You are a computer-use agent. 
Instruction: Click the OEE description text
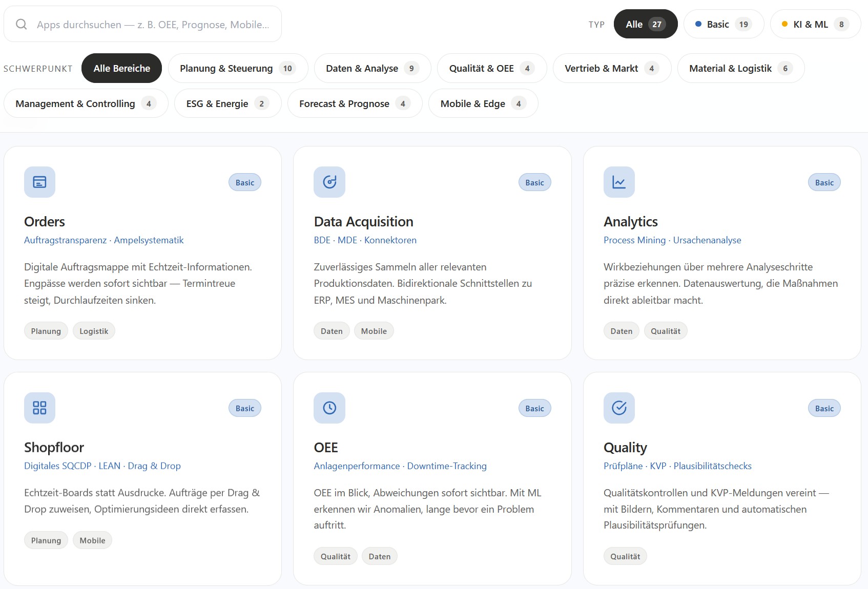[x=427, y=509]
